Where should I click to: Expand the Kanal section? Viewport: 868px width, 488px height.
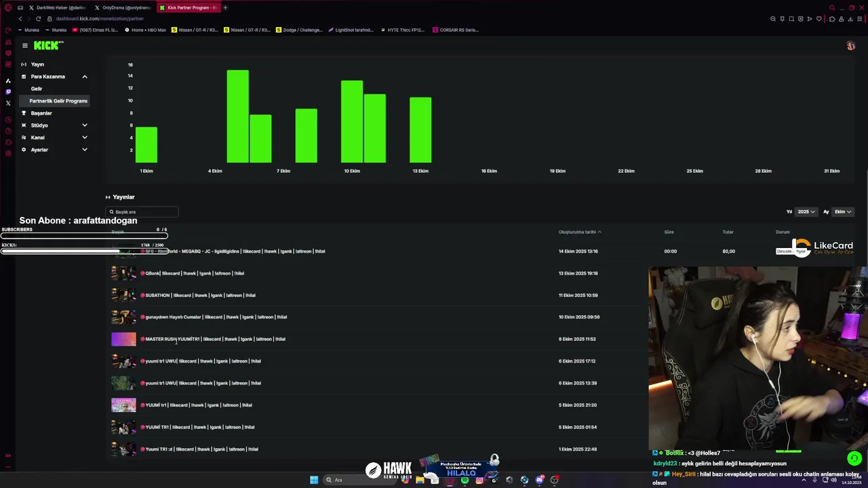point(85,138)
